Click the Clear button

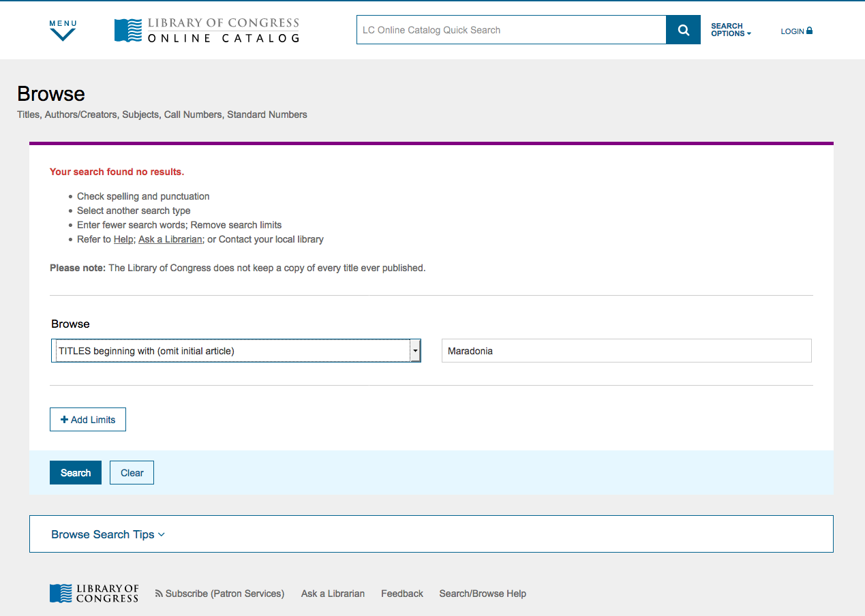click(132, 473)
